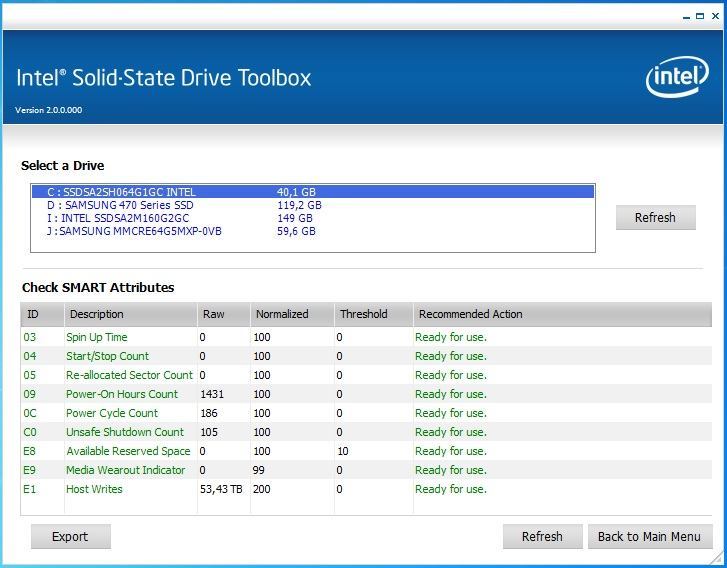Click the 149 GB capacity of drive I
The height and width of the screenshot is (568, 727).
[295, 218]
